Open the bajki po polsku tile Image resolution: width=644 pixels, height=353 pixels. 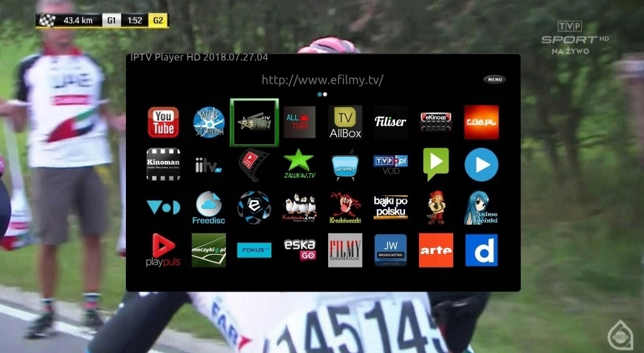pos(390,208)
